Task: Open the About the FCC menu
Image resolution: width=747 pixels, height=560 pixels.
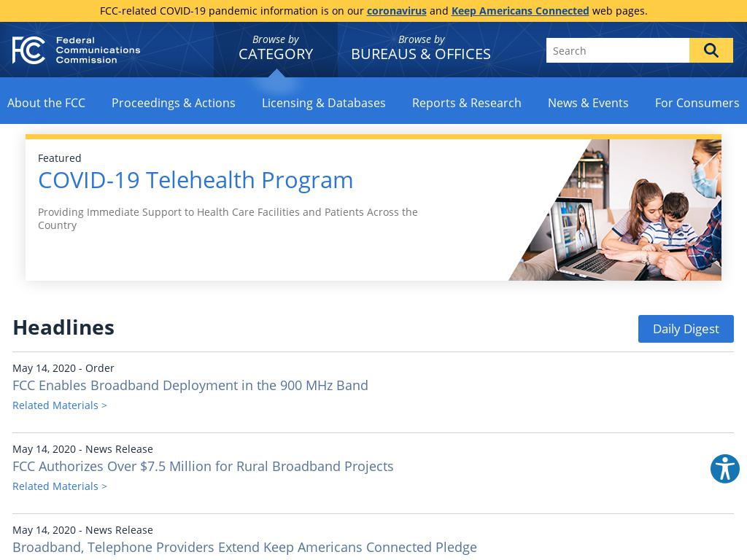Action: pyautogui.click(x=46, y=103)
